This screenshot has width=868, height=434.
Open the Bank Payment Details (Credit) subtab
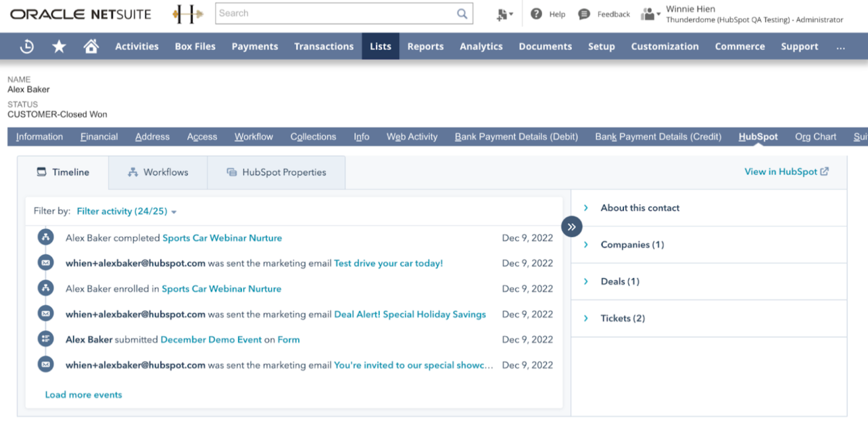coord(658,137)
